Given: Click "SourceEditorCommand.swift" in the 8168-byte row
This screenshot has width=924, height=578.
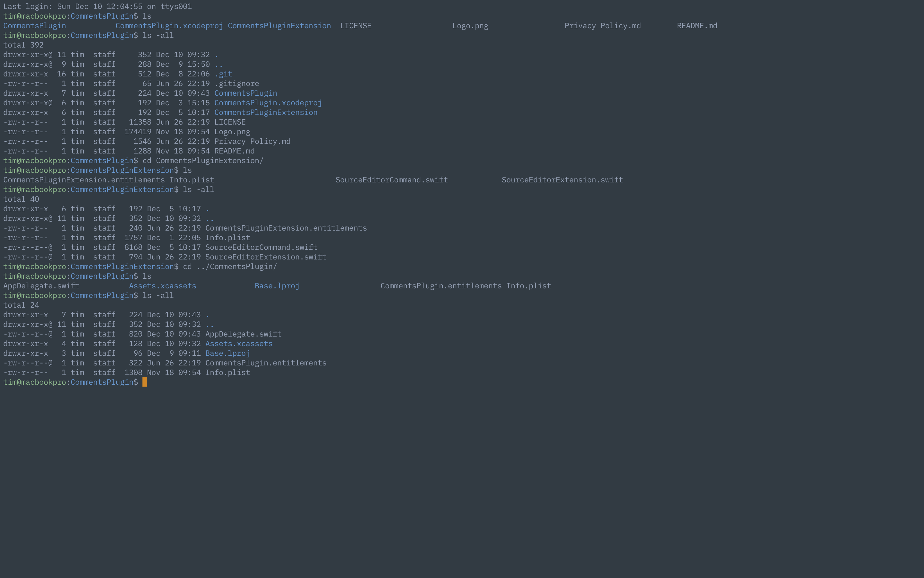Looking at the screenshot, I should tap(261, 247).
